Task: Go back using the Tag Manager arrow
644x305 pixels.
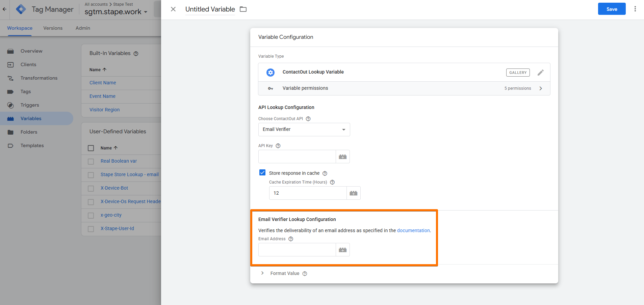Action: [4, 9]
